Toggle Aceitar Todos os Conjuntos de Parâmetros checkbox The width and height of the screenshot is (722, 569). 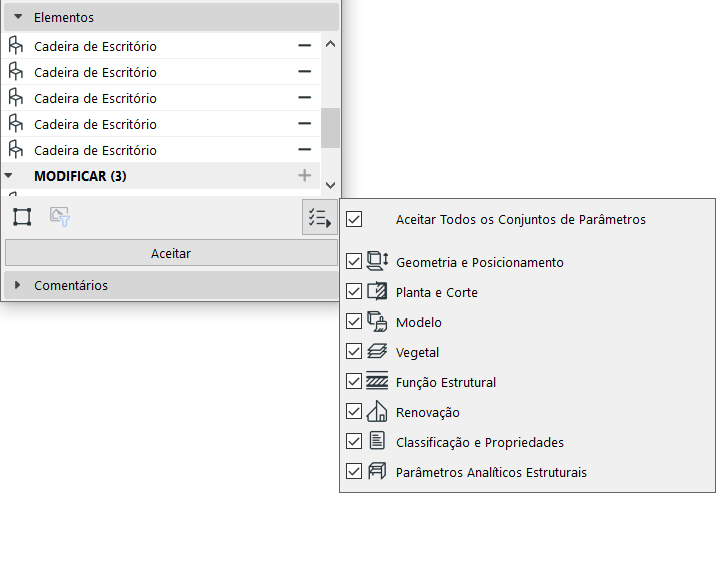pos(354,219)
